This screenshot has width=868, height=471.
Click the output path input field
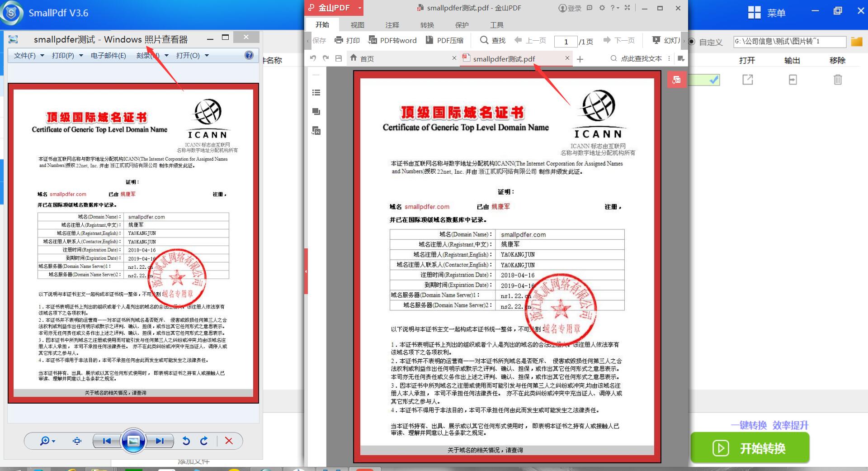789,42
